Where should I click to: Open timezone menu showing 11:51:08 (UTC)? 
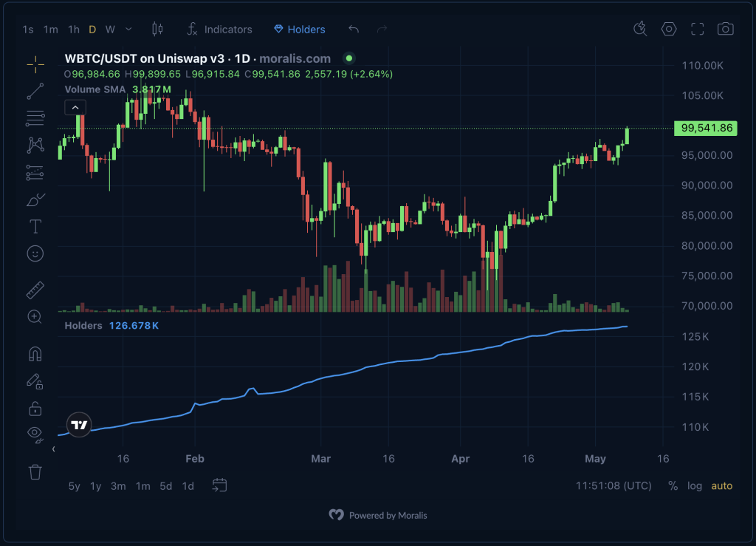coord(614,485)
